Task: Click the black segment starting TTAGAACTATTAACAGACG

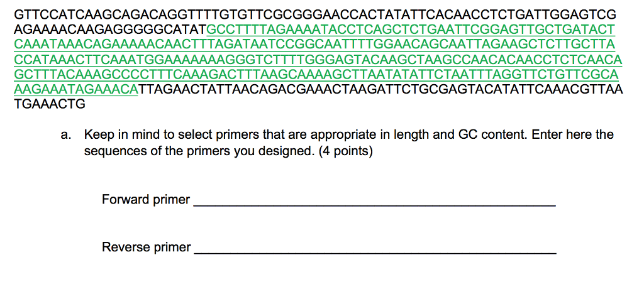Action: pyautogui.click(x=381, y=89)
